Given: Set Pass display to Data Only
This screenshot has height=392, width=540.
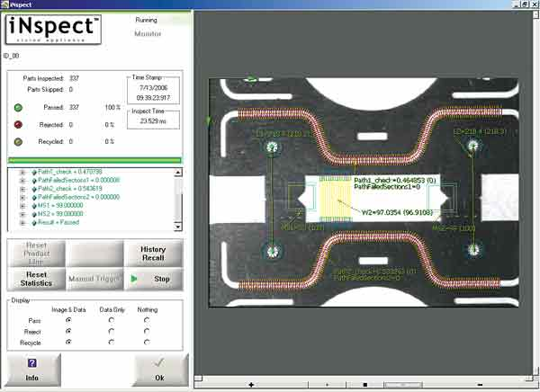Looking at the screenshot, I should [x=111, y=319].
